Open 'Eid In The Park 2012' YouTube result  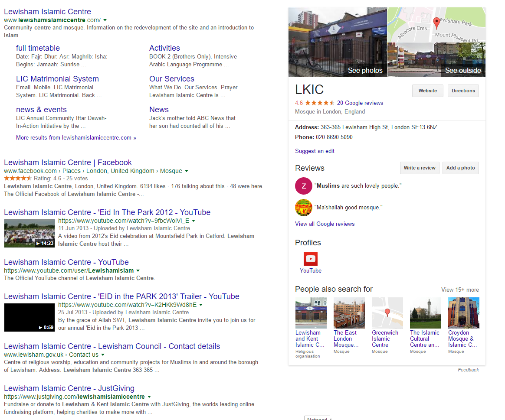[107, 212]
